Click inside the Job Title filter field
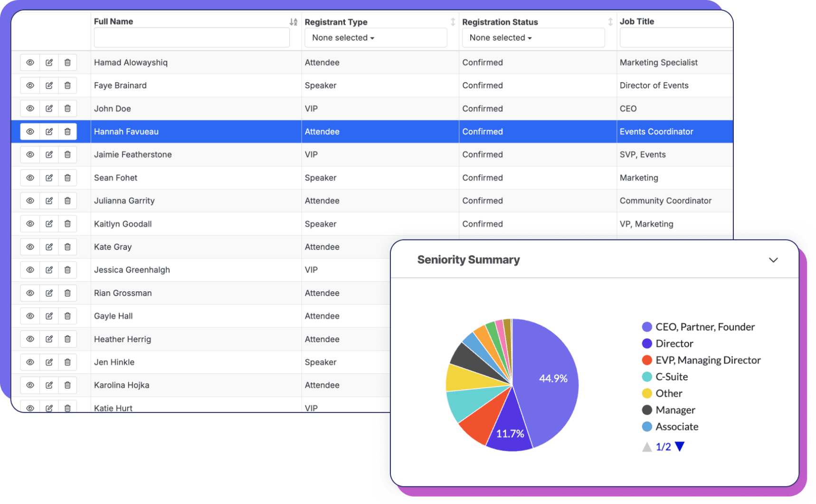Screen dimensions: 816x504 coord(674,37)
